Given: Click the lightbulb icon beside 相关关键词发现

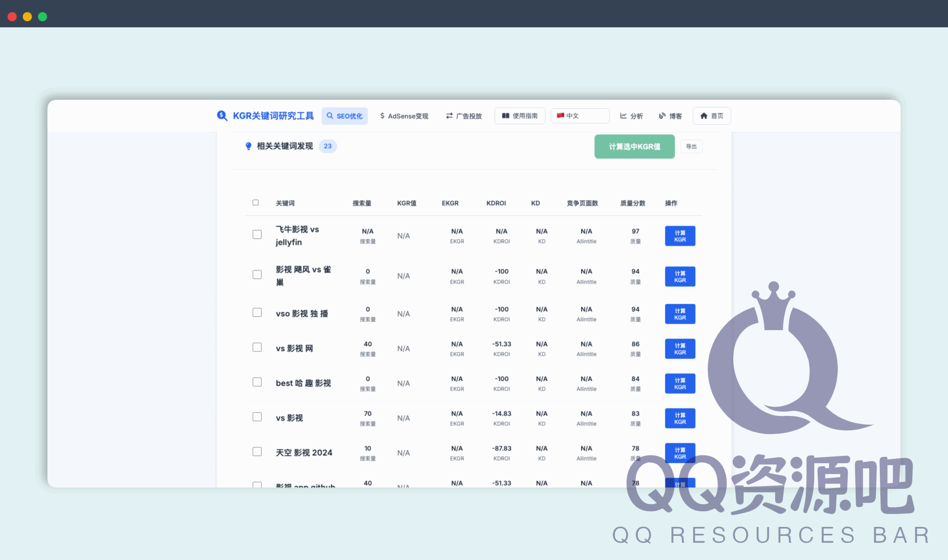Looking at the screenshot, I should point(248,146).
